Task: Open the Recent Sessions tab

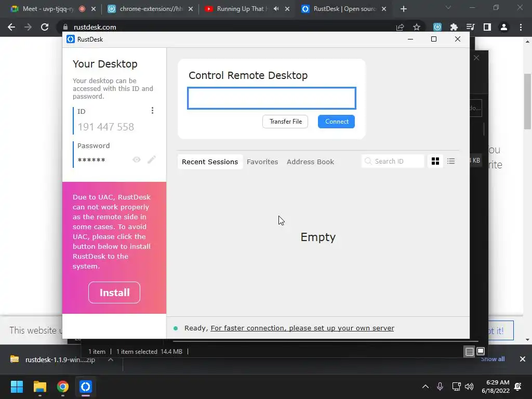Action: pyautogui.click(x=210, y=162)
